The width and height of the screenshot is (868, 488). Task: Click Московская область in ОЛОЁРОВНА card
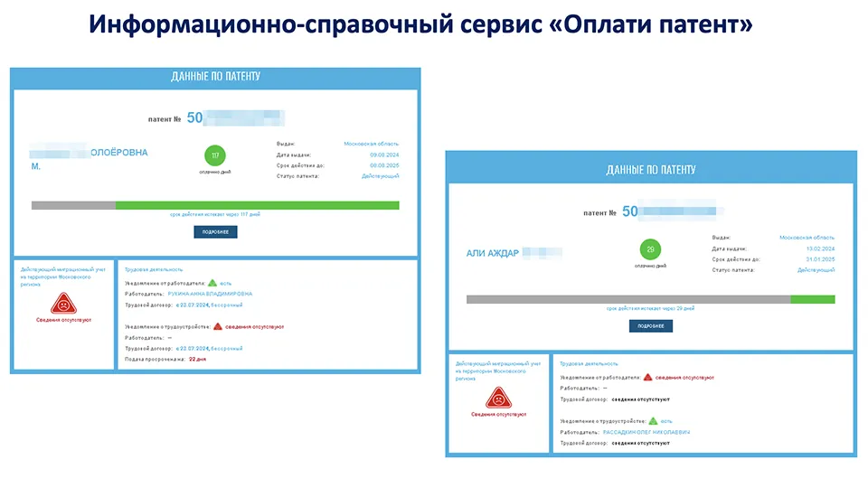pos(372,144)
